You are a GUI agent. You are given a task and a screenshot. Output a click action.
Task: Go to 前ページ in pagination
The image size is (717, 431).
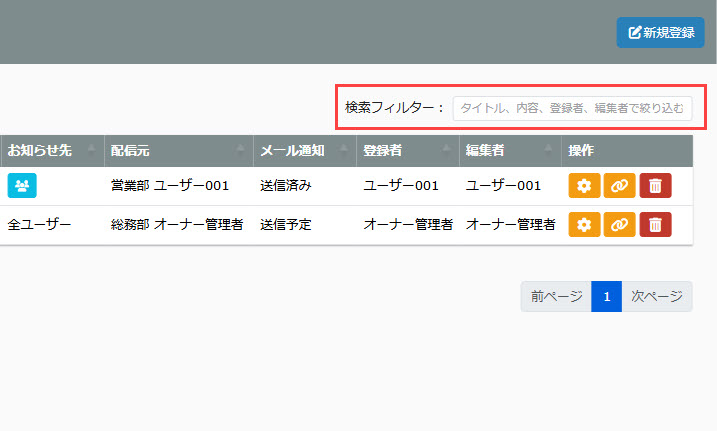(555, 297)
